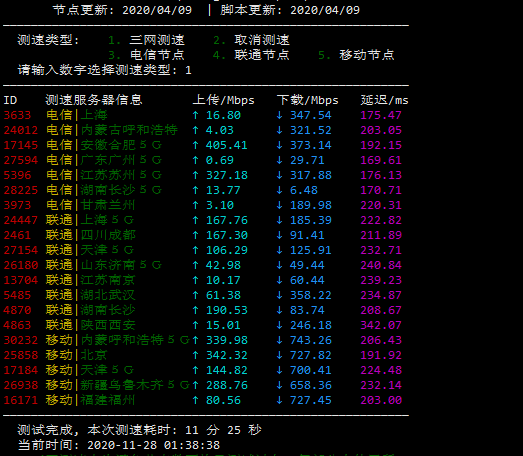Viewport: 523px width, 456px height.
Task: Click the download arrow beside 743.26
Action: 280,340
